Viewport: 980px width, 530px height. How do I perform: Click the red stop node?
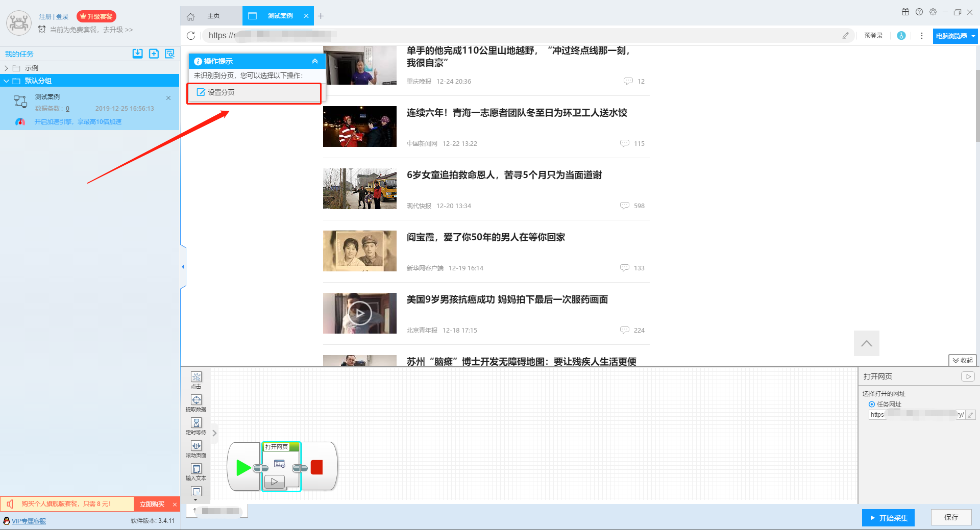coord(317,467)
